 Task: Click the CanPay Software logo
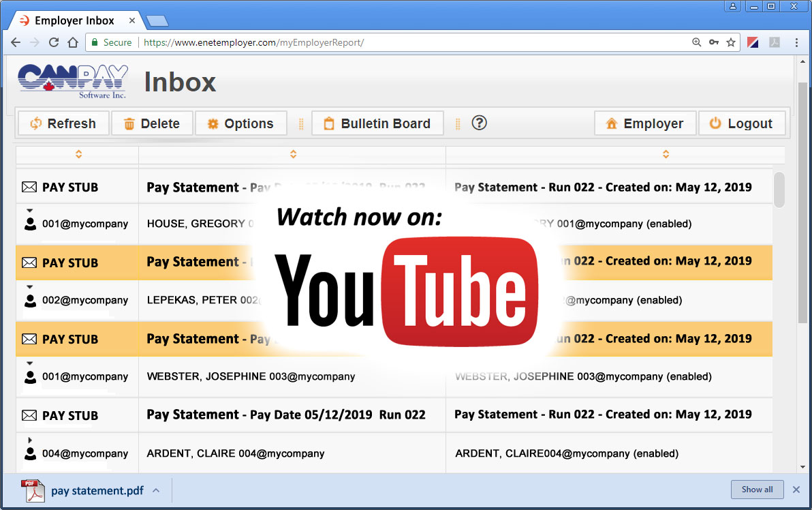[73, 81]
